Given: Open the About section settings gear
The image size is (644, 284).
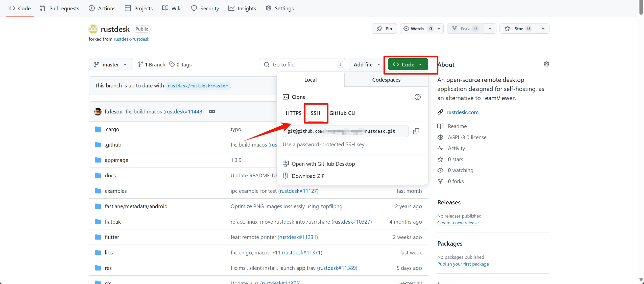Looking at the screenshot, I should [546, 64].
